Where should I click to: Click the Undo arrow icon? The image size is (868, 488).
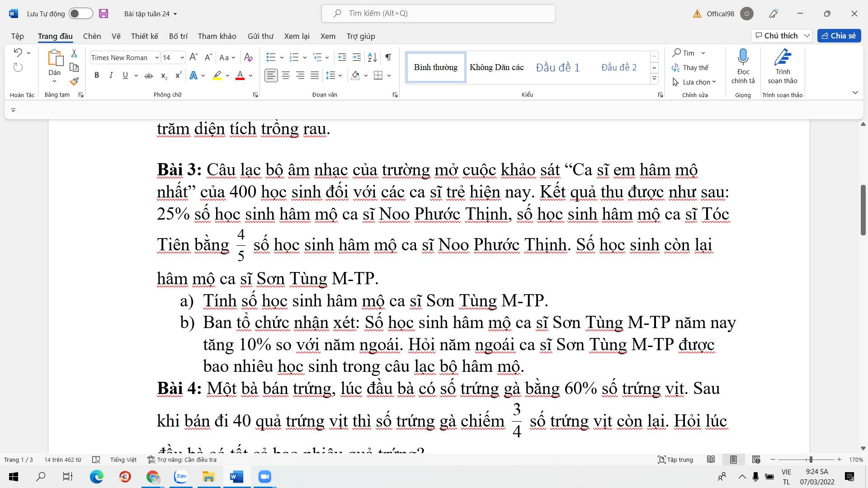(x=18, y=52)
